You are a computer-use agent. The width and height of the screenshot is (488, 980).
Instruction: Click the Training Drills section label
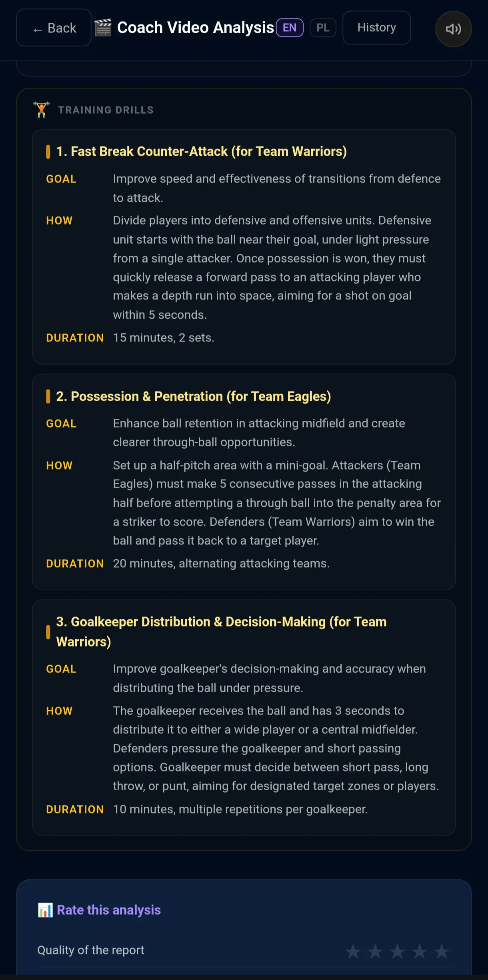pos(106,110)
